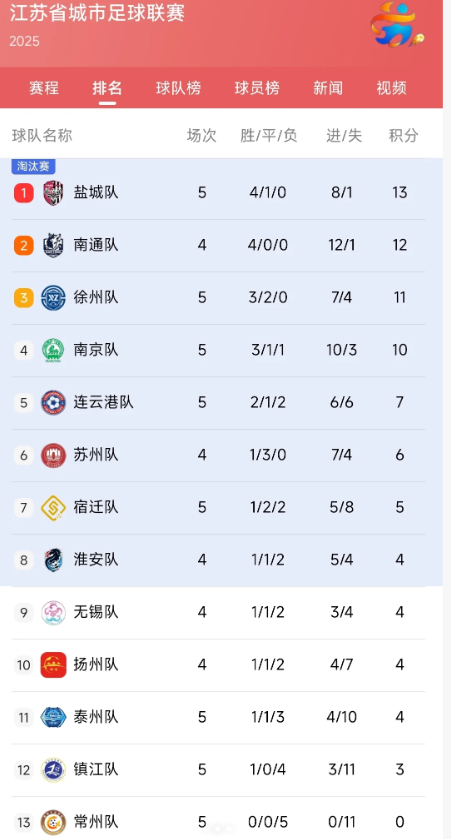This screenshot has width=451, height=839.
Task: Open the 淮安队 dragon logo
Action: point(53,560)
